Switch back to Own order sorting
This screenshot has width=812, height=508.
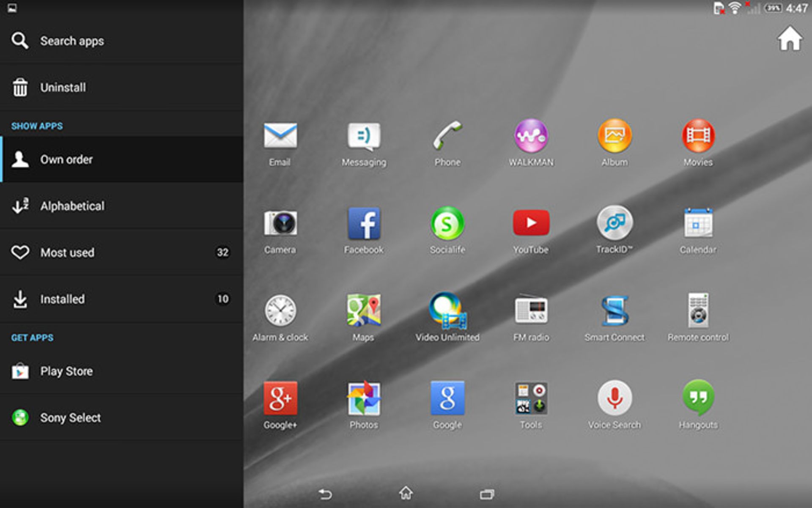(x=66, y=159)
